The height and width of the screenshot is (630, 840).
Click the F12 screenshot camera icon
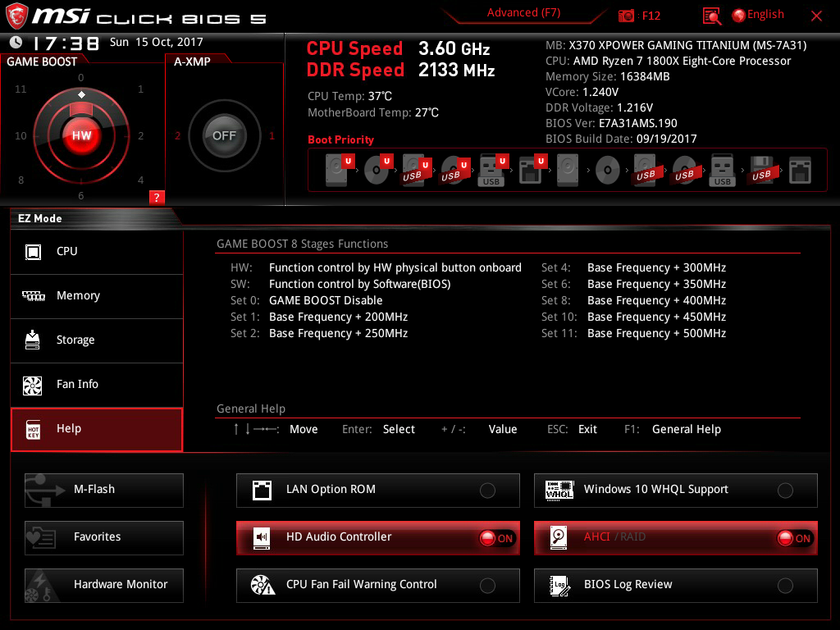(626, 16)
